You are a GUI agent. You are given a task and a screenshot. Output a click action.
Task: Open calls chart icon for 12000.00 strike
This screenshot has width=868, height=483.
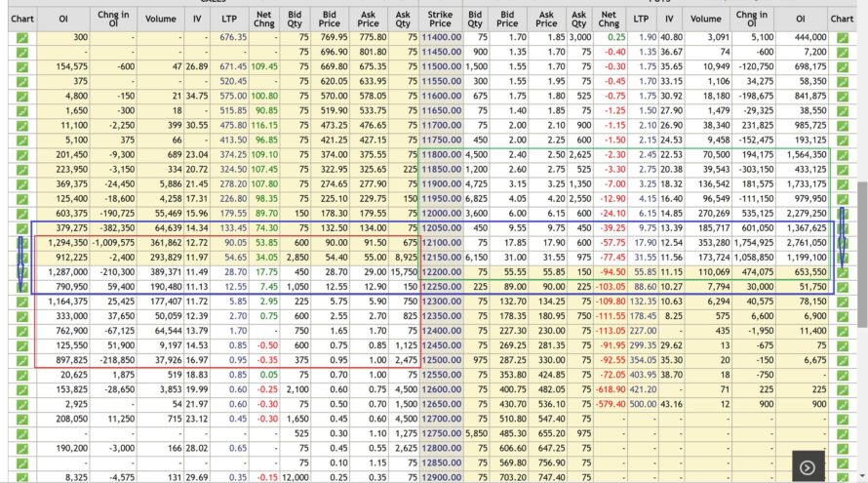pos(21,214)
